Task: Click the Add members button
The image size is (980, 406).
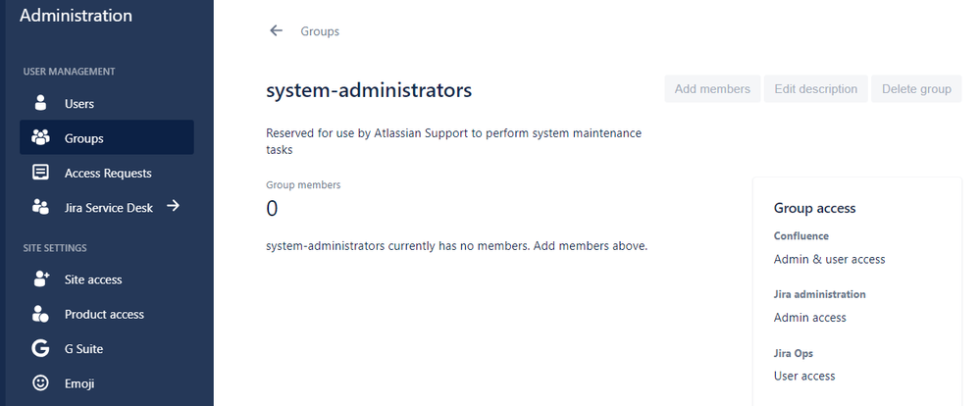Action: pyautogui.click(x=712, y=89)
